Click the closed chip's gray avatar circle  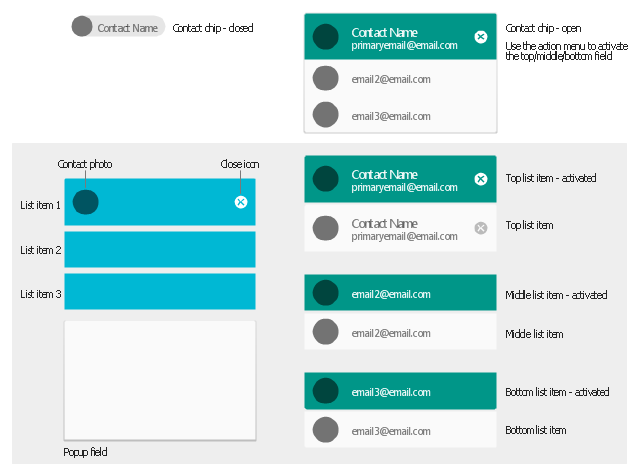click(82, 27)
